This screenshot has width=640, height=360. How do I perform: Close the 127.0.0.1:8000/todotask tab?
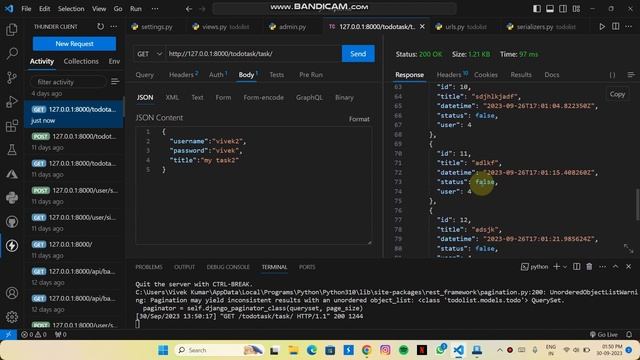coord(422,27)
